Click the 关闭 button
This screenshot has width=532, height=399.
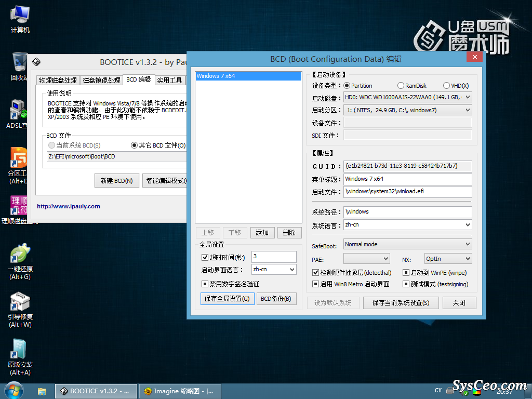459,303
